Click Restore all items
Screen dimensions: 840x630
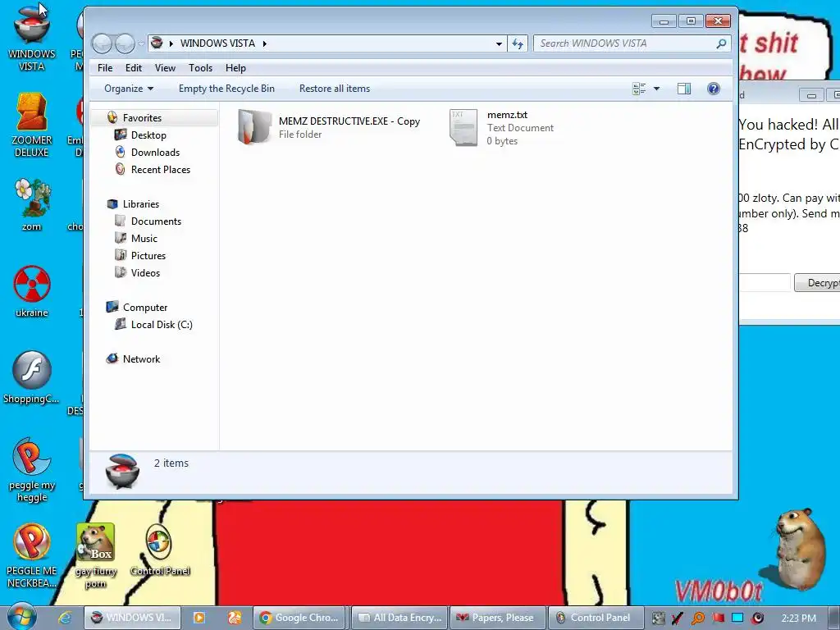coord(335,89)
